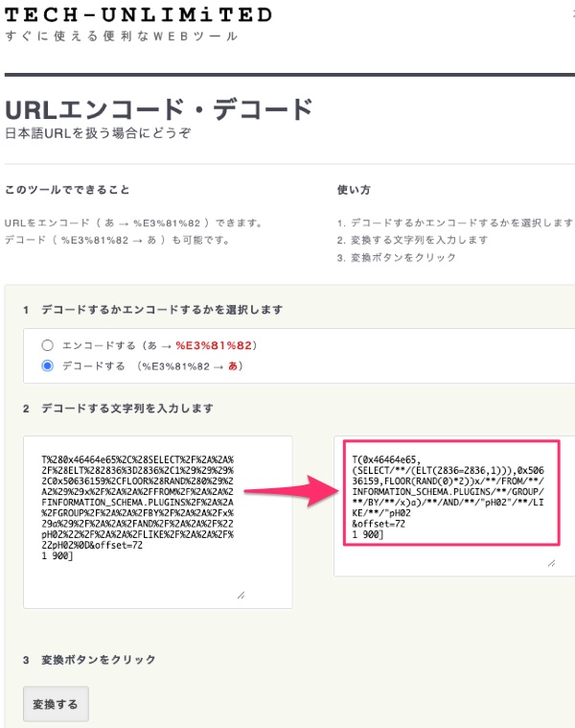
Task: Click the pink arrow pointing to output
Action: pyautogui.click(x=287, y=492)
